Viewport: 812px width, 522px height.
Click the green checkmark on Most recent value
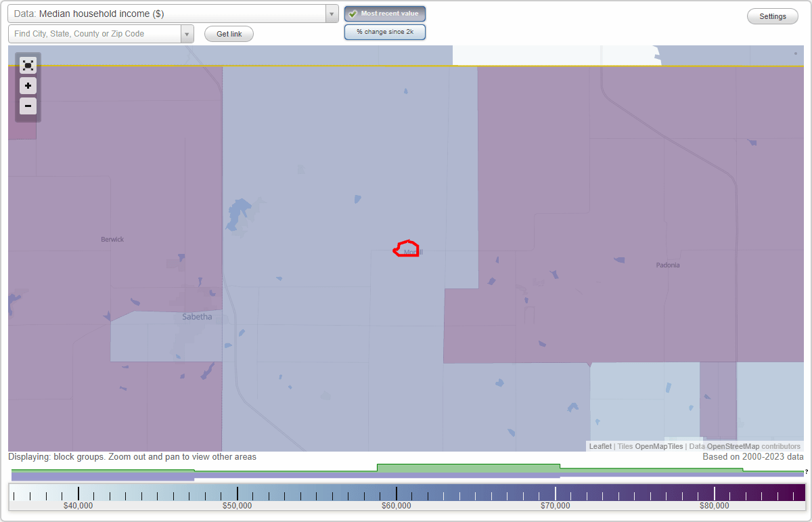tap(353, 13)
